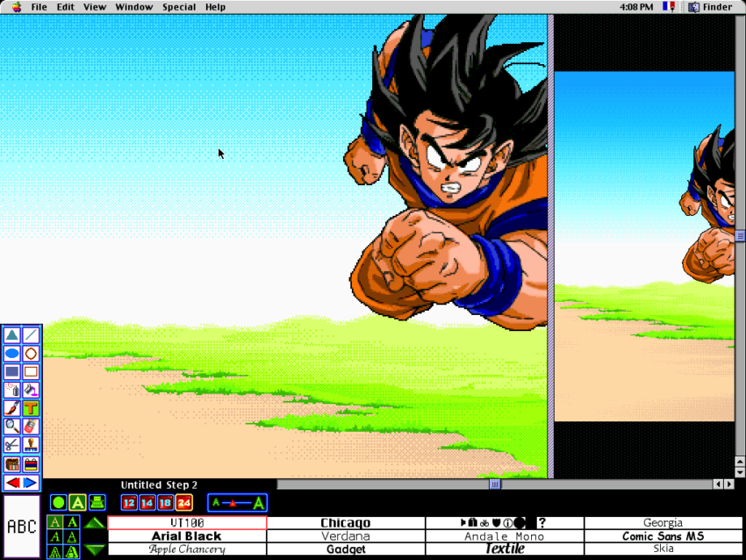Choose the Andale Mono font
746x560 pixels.
click(505, 536)
